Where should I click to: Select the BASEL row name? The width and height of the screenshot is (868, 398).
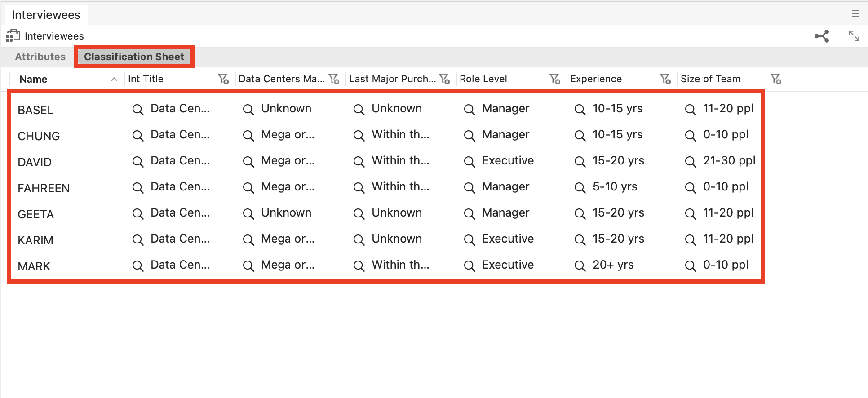pos(35,110)
